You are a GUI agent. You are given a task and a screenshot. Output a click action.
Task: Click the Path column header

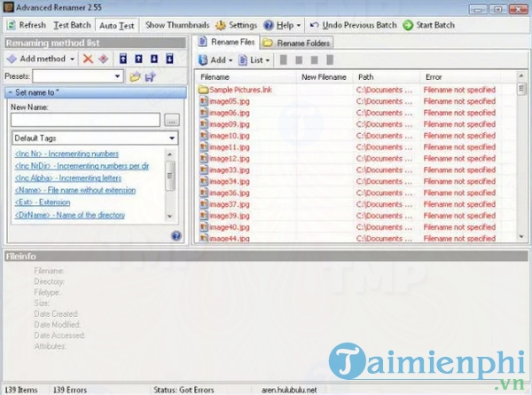[x=387, y=77]
